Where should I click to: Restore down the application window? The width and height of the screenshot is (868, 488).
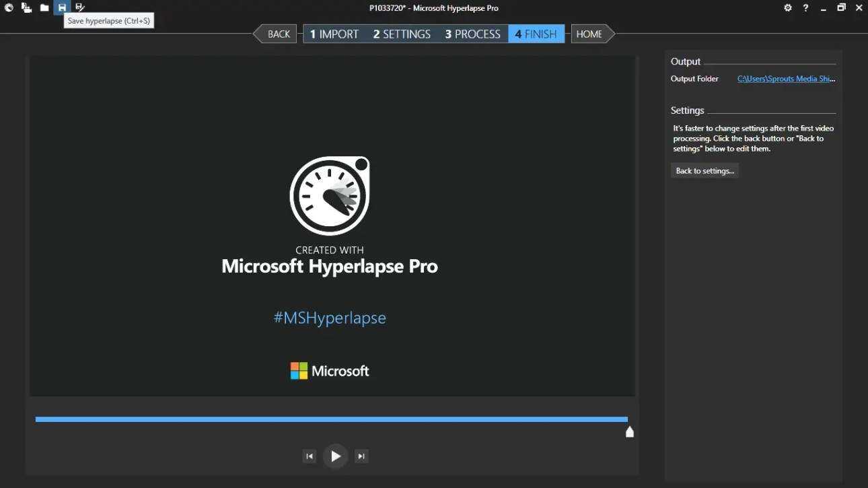[841, 8]
